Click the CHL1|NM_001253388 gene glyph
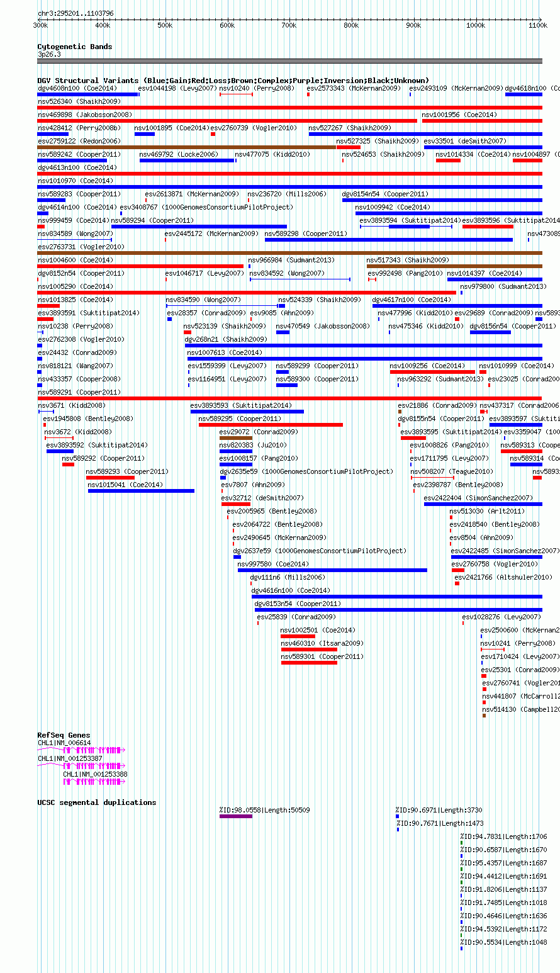The image size is (560, 973). [94, 782]
